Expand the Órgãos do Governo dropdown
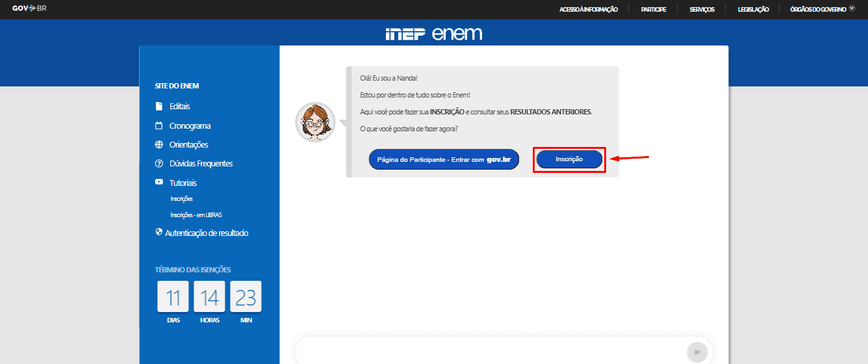The height and width of the screenshot is (364, 868). pos(822,9)
